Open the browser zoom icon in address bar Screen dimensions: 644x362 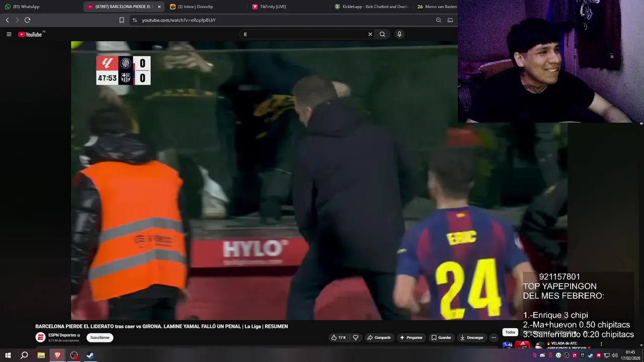[439, 20]
